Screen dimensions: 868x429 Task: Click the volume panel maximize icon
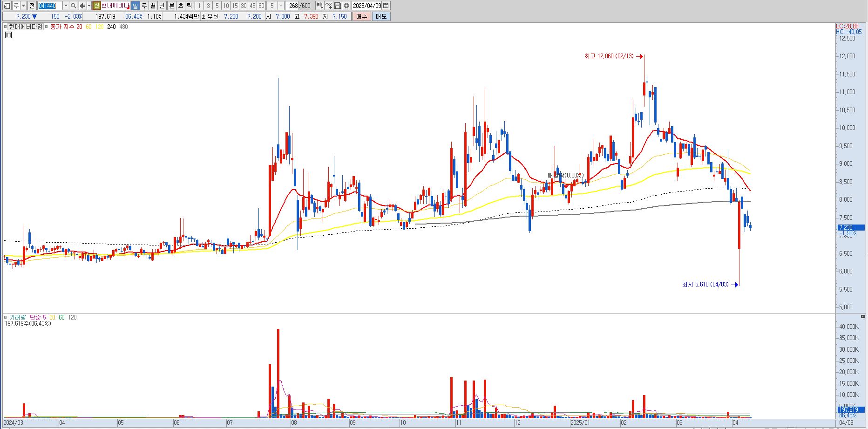(x=862, y=317)
